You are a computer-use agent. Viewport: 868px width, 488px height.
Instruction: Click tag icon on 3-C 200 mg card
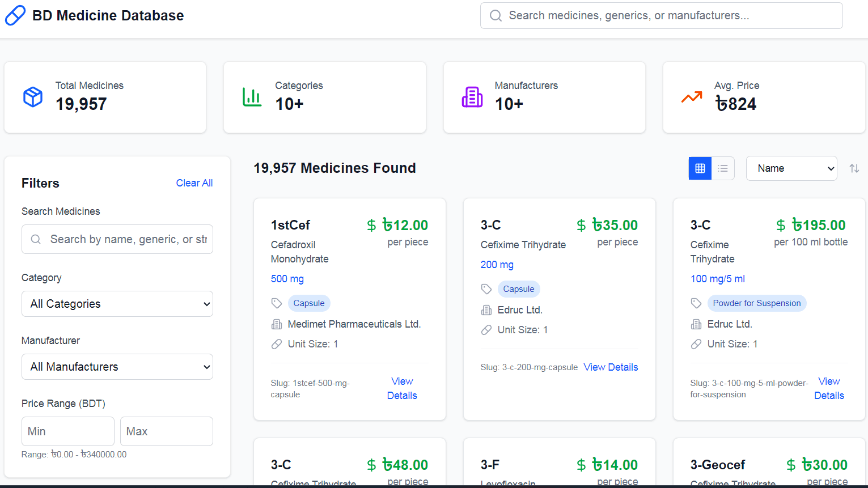pyautogui.click(x=486, y=289)
